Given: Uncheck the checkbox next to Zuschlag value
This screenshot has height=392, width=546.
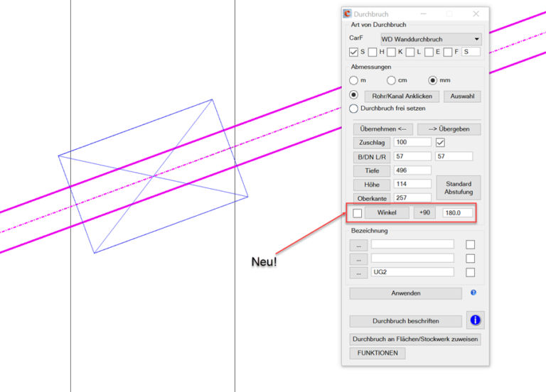Looking at the screenshot, I should point(440,142).
